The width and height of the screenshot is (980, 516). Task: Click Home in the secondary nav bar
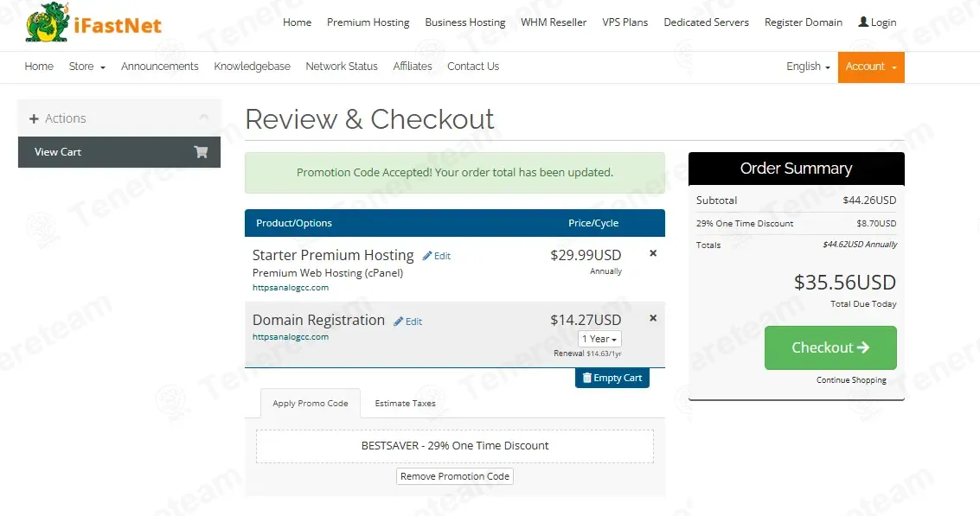pyautogui.click(x=39, y=67)
